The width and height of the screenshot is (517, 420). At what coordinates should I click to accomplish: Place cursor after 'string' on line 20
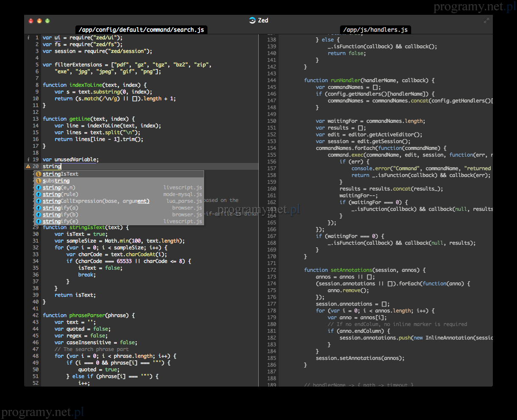coord(61,166)
